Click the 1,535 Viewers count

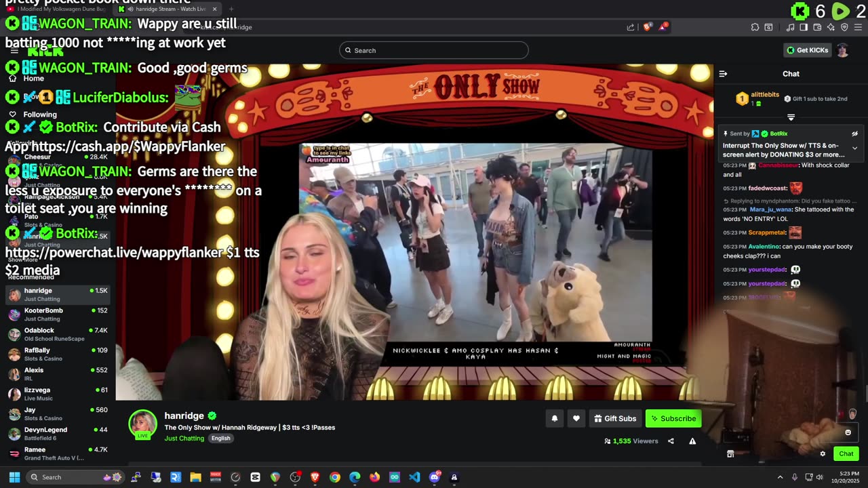pos(631,441)
